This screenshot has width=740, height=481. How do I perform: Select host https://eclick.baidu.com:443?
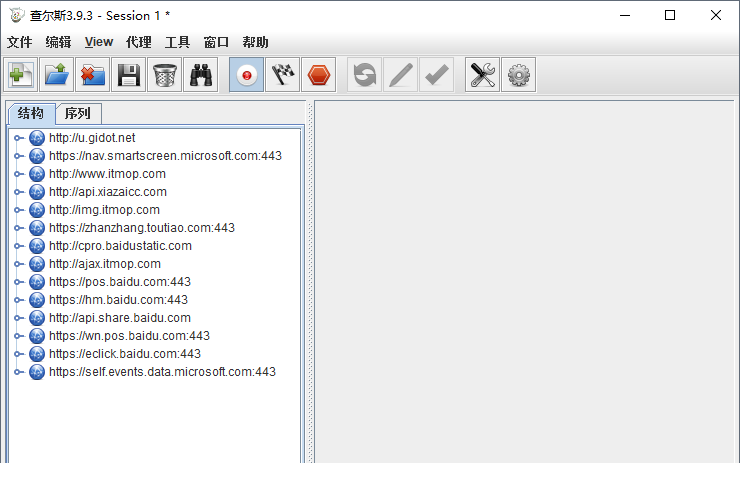click(125, 354)
